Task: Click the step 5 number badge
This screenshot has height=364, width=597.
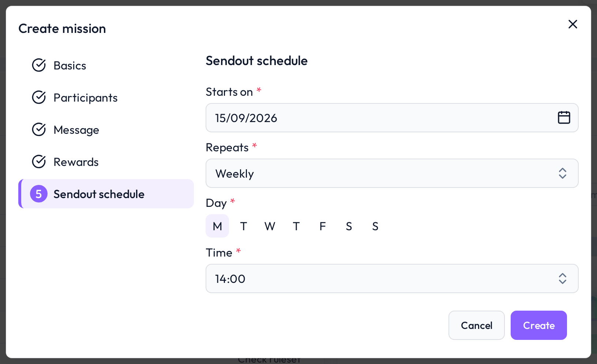Action: pyautogui.click(x=39, y=194)
